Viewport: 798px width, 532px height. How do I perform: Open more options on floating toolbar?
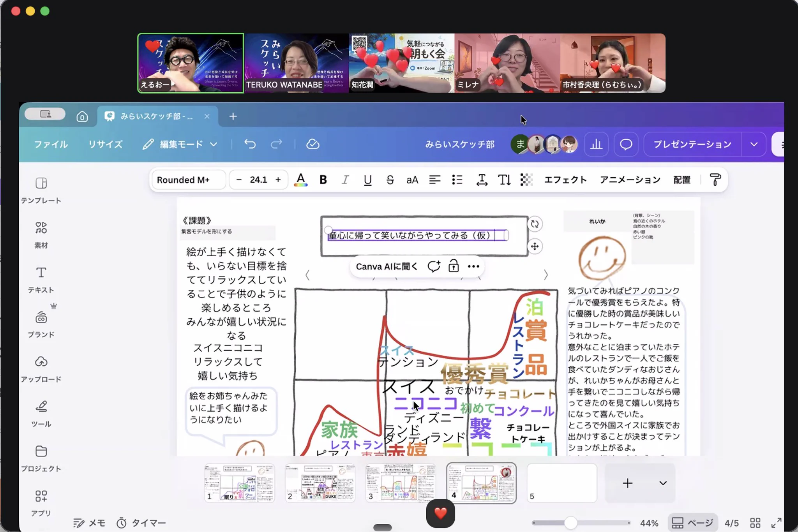[473, 266]
